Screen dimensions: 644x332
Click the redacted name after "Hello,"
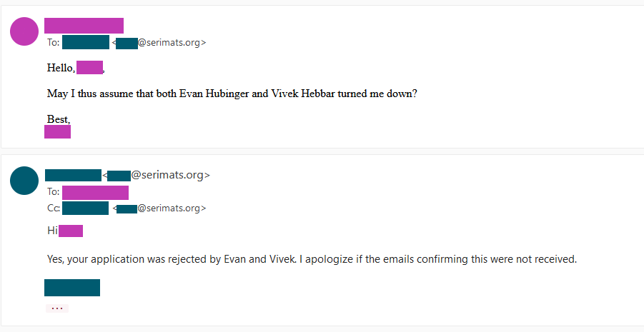(89, 68)
